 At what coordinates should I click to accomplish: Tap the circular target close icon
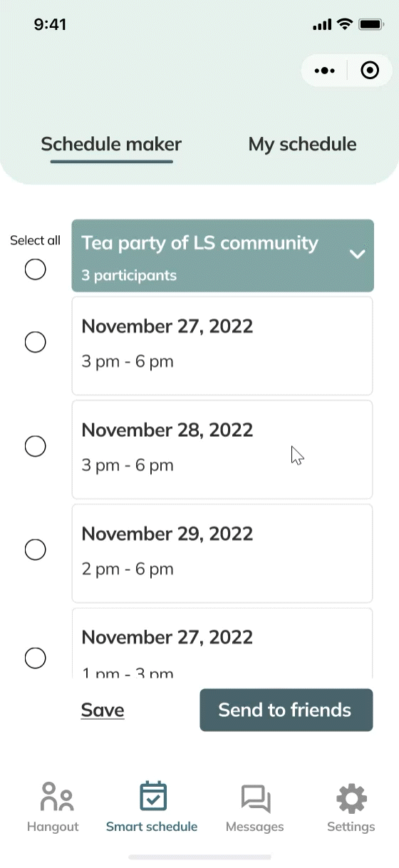(x=370, y=71)
